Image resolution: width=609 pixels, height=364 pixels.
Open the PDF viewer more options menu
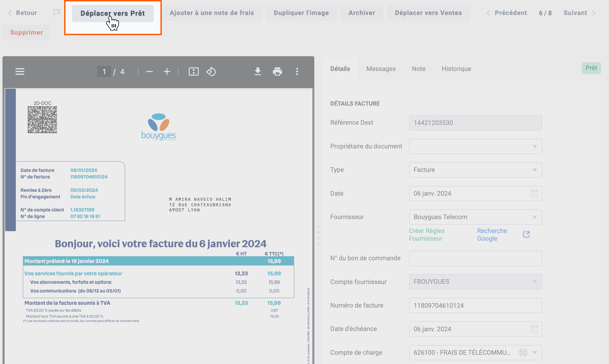pyautogui.click(x=297, y=71)
